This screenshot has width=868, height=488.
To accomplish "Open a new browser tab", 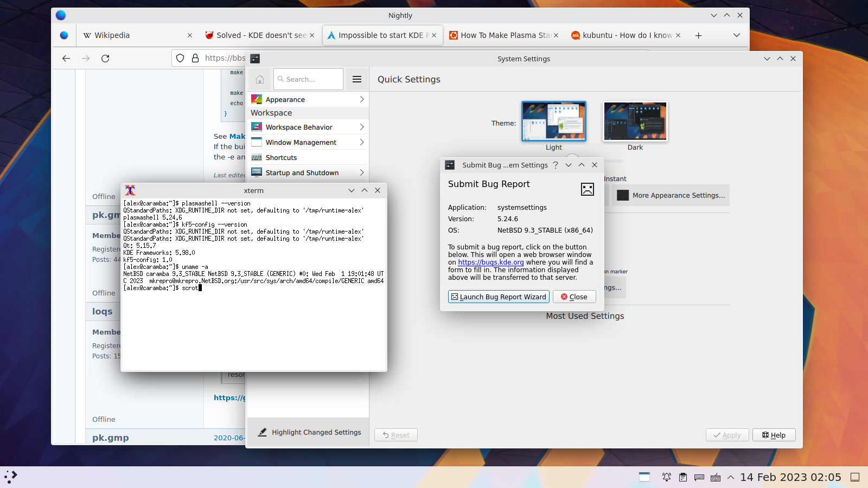I will pyautogui.click(x=699, y=35).
